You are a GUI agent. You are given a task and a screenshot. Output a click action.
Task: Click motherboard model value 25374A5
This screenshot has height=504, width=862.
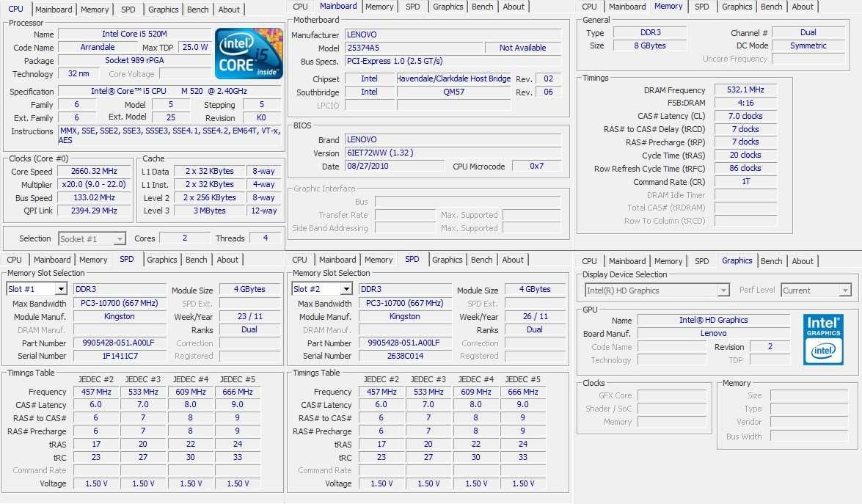coord(414,48)
